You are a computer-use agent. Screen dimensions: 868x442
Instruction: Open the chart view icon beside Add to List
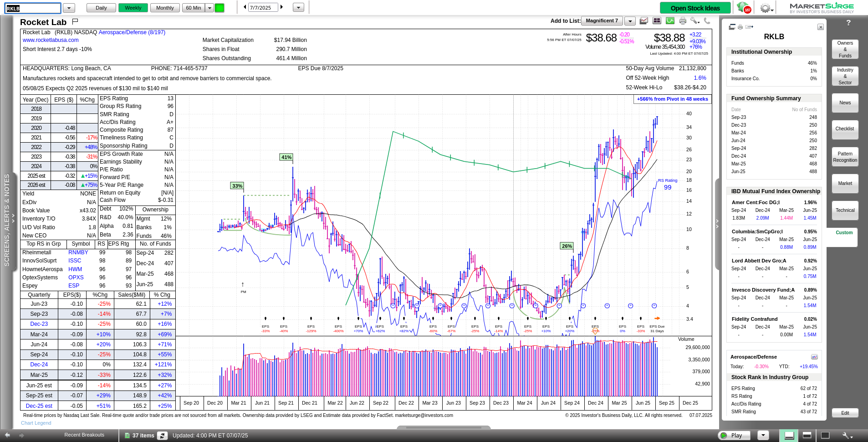(x=644, y=21)
